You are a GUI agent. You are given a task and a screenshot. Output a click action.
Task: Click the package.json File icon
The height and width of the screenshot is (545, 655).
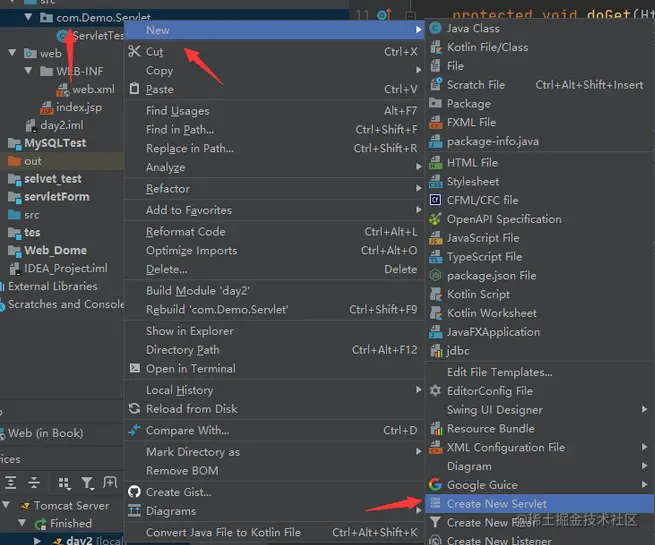tap(435, 275)
